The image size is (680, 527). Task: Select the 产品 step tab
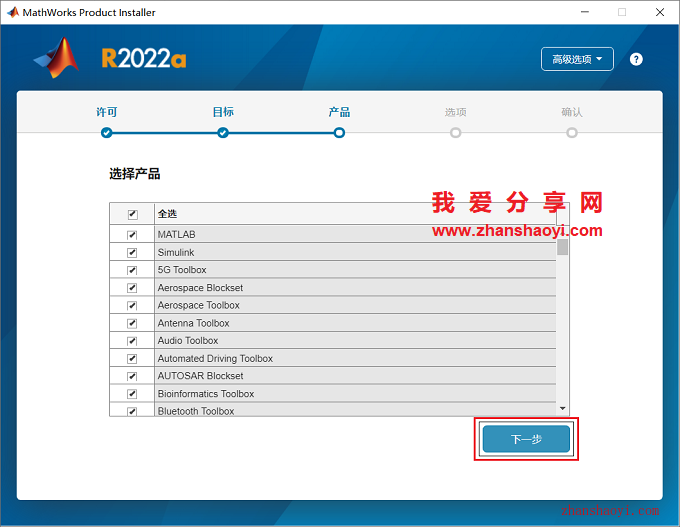[x=339, y=112]
